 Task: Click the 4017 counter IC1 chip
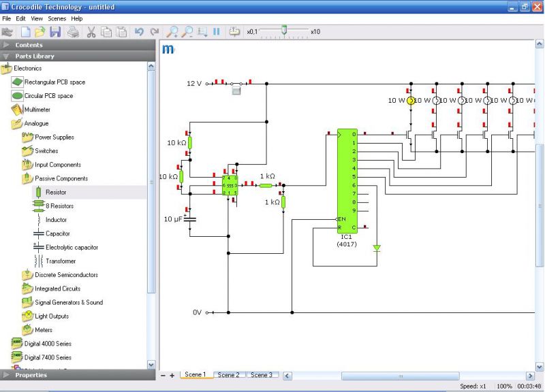347,181
